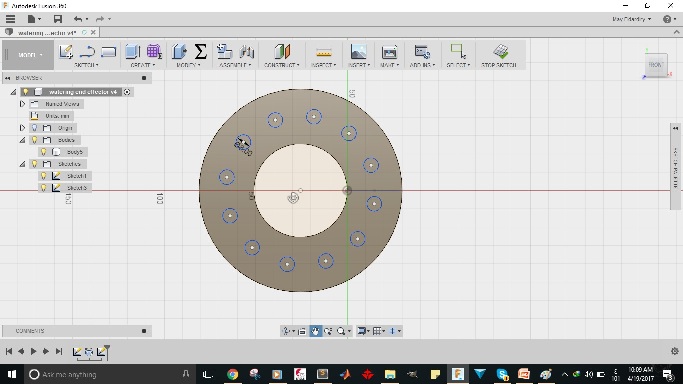Collapse the Bodies folder triangle
This screenshot has width=683, height=384.
pos(22,140)
